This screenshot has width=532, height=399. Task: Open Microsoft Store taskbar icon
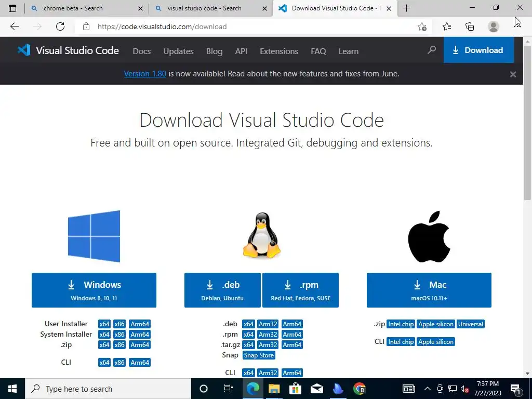tap(295, 389)
